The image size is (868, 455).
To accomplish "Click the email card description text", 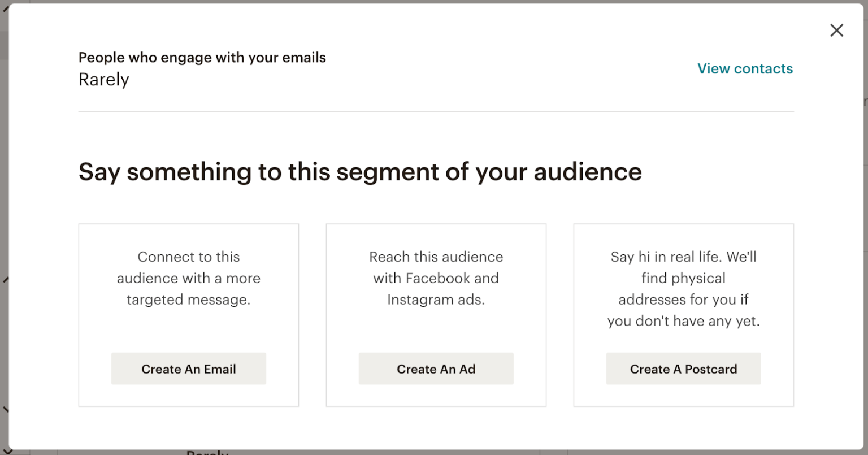I will 188,278.
